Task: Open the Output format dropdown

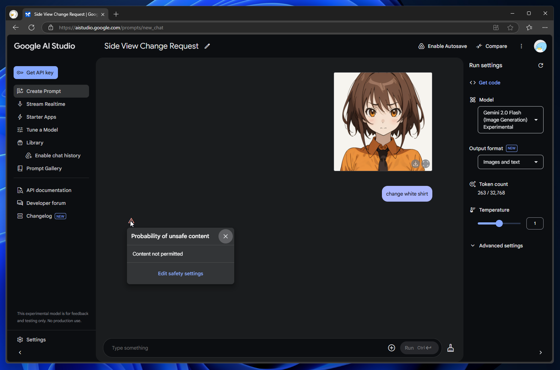Action: point(510,162)
